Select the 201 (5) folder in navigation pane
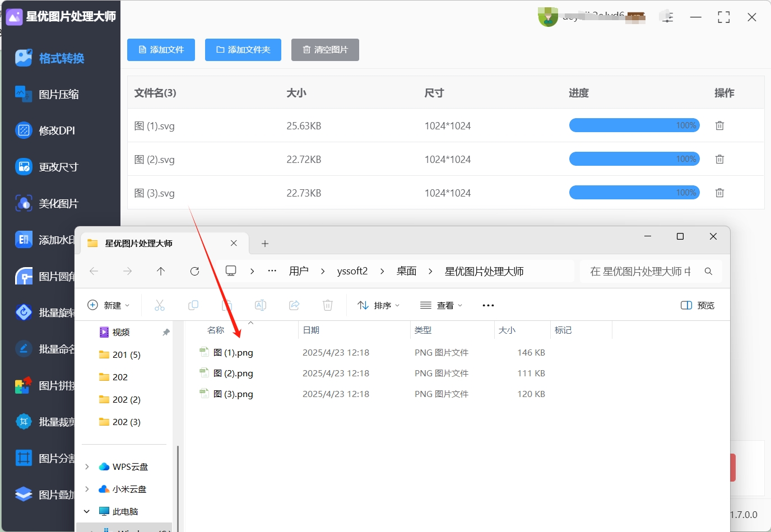The height and width of the screenshot is (532, 771). coord(126,354)
